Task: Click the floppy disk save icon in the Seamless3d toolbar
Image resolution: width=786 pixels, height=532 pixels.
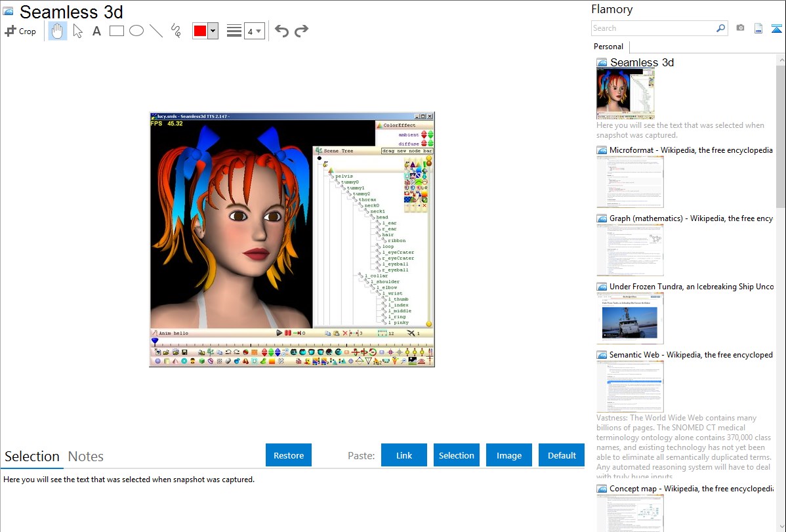Action: 184,352
